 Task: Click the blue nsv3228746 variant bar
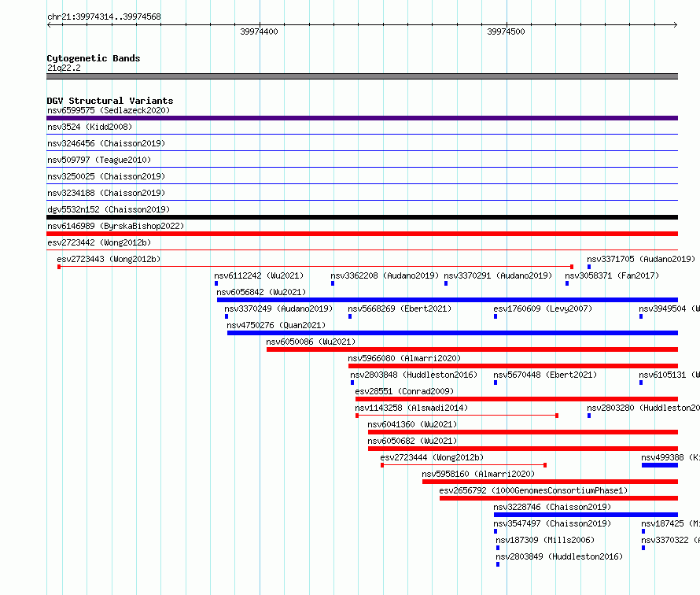[x=586, y=515]
